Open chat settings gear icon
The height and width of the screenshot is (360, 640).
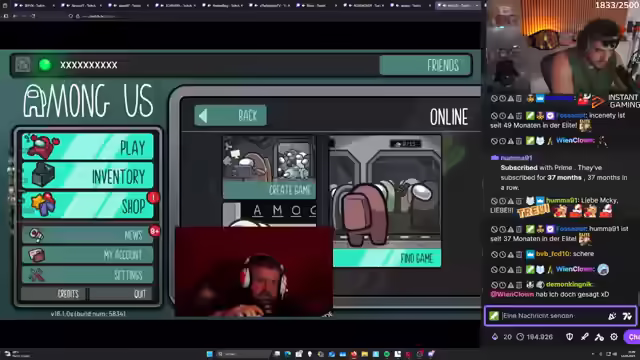[614, 337]
